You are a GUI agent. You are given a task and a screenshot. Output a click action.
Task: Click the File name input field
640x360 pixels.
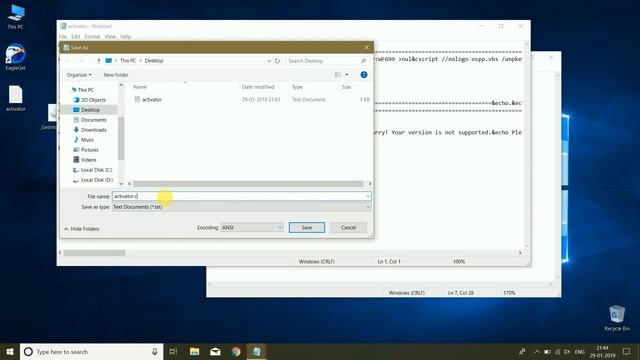pyautogui.click(x=241, y=196)
